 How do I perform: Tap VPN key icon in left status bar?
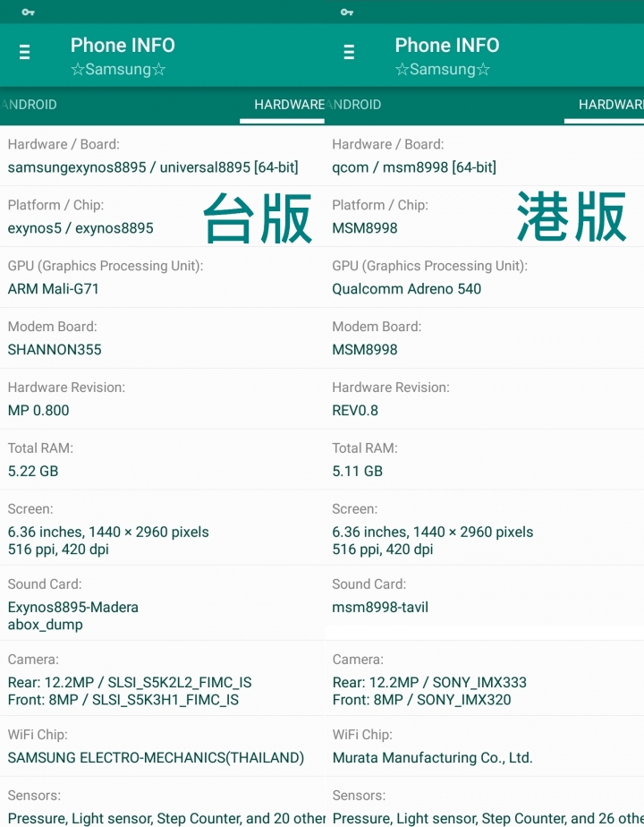[x=29, y=12]
